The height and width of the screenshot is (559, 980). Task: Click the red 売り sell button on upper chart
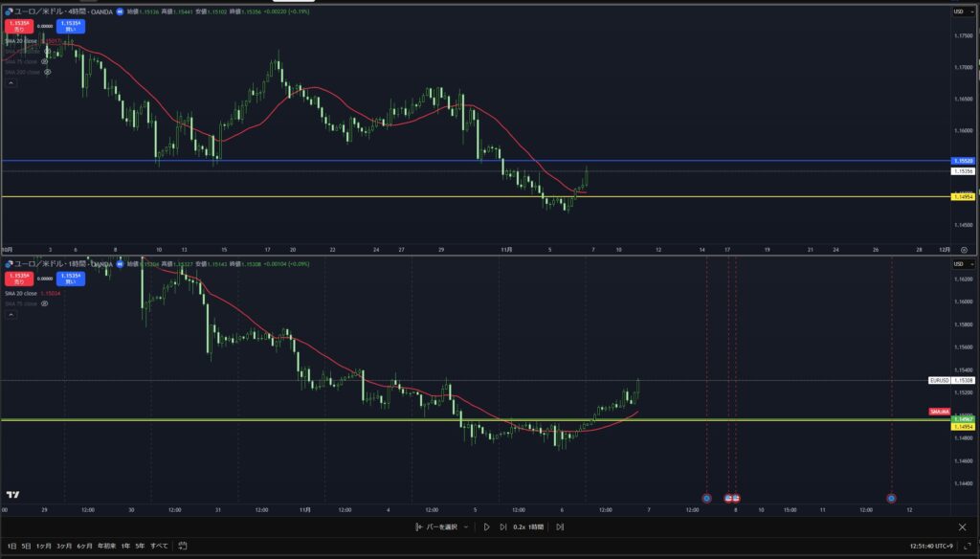19,26
